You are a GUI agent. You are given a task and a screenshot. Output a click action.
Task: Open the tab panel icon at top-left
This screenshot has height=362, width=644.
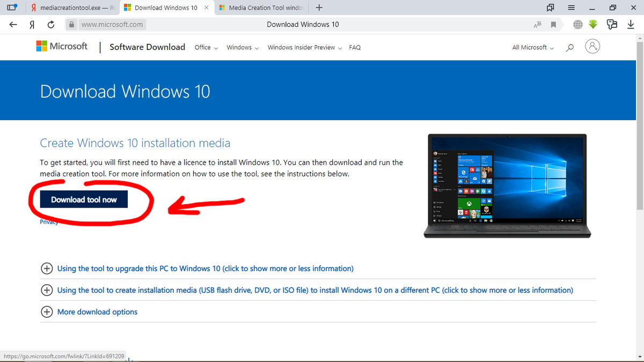point(11,8)
